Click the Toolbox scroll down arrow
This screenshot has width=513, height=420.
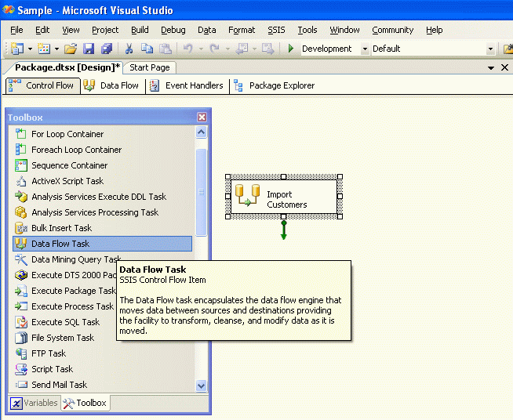pos(202,386)
